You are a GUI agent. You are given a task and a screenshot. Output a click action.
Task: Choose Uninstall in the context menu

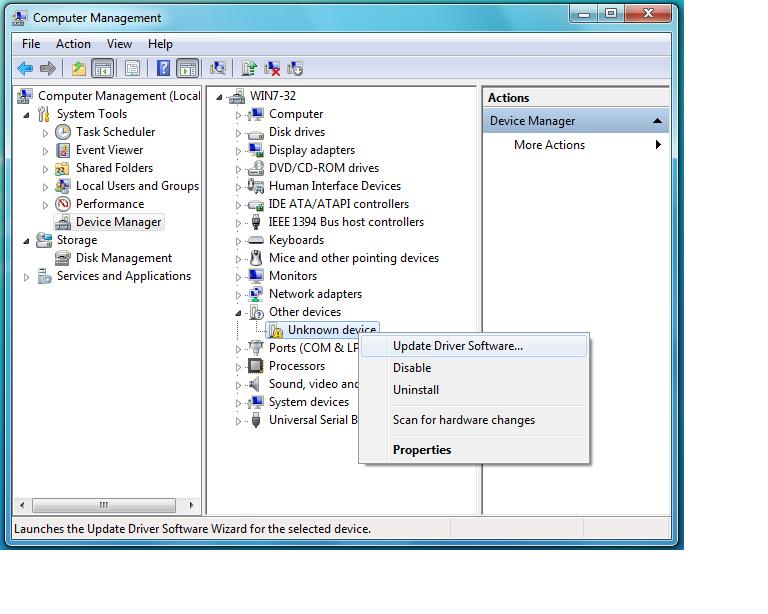pos(474,390)
